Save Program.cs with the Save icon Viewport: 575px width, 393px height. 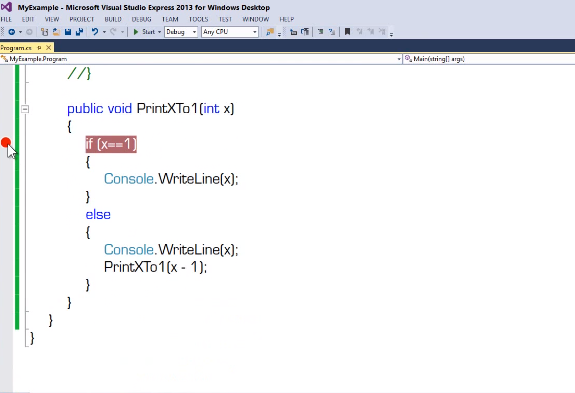tap(68, 32)
